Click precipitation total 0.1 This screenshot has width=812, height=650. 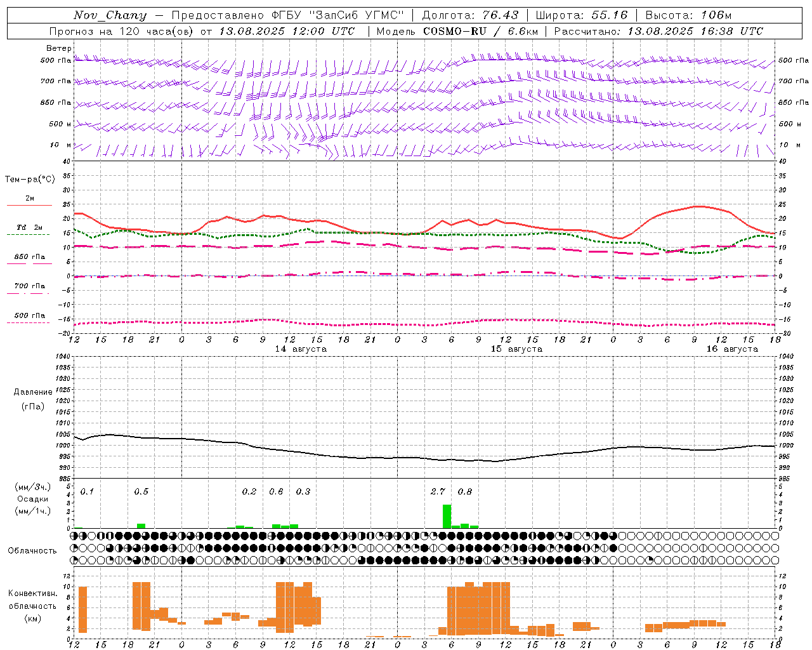pyautogui.click(x=87, y=492)
